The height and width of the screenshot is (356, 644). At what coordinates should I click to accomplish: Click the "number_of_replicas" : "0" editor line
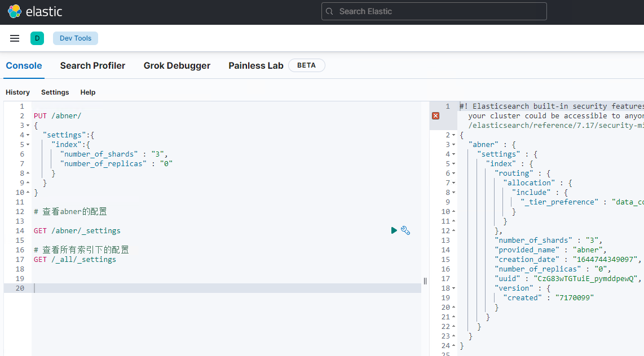pyautogui.click(x=116, y=164)
